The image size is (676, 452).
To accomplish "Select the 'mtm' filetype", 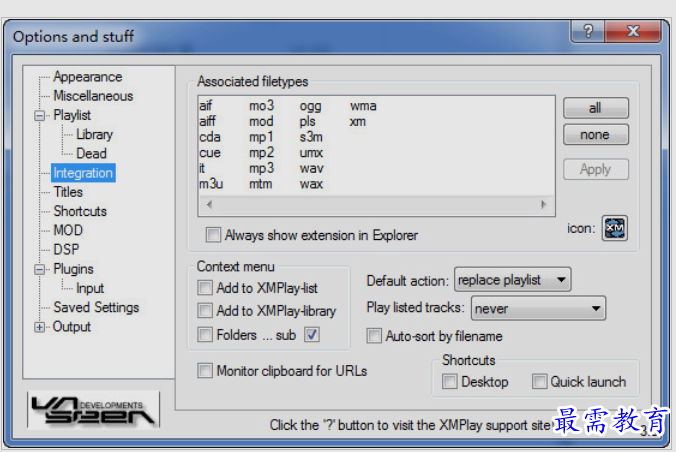I will tap(260, 184).
